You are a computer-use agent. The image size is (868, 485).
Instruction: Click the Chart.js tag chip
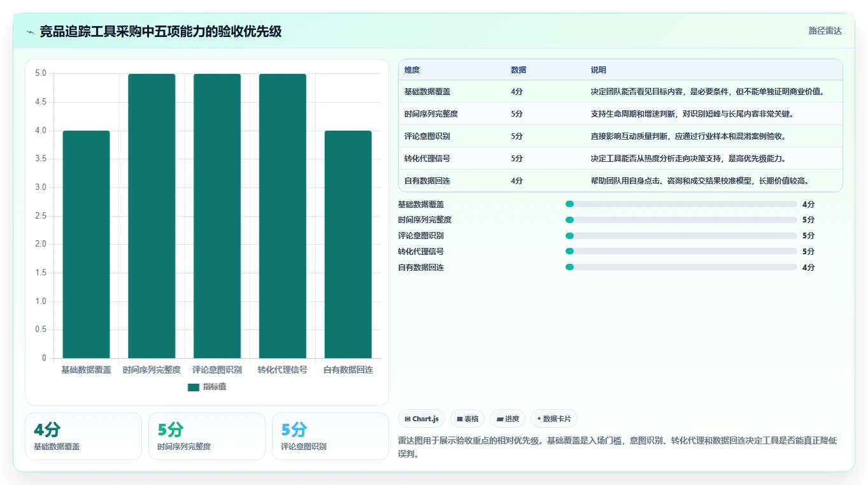[x=422, y=419]
